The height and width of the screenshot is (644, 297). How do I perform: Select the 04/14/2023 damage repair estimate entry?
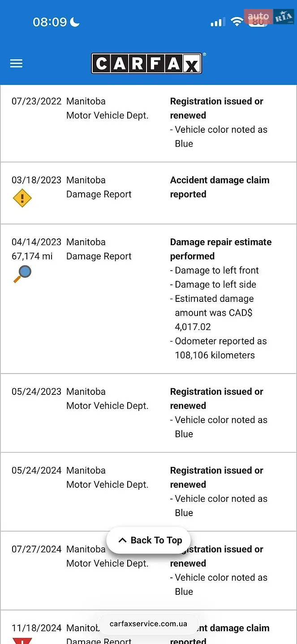148,299
